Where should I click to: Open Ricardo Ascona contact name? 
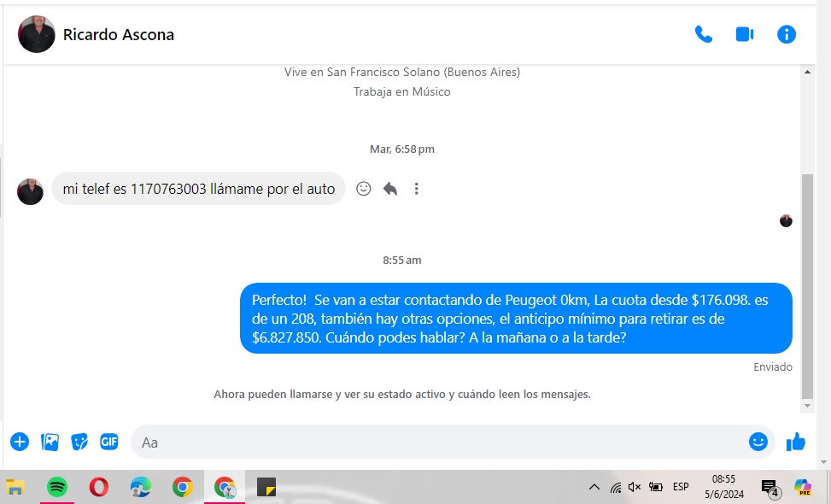(x=118, y=34)
